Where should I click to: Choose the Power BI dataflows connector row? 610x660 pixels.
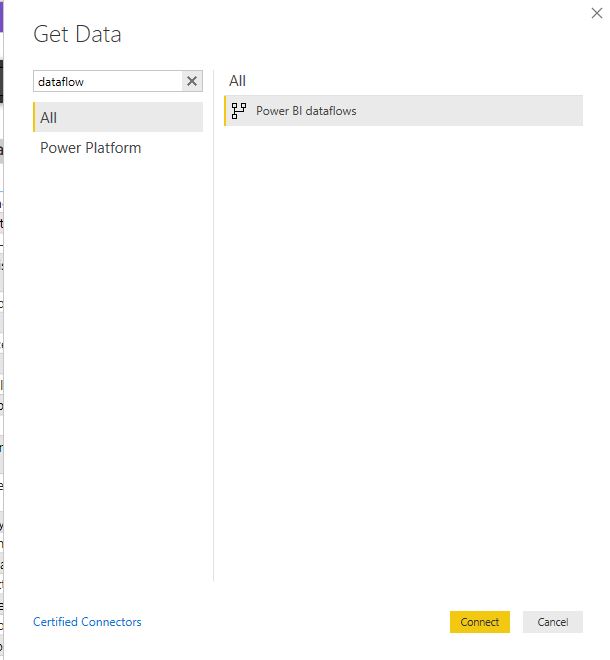tap(403, 111)
